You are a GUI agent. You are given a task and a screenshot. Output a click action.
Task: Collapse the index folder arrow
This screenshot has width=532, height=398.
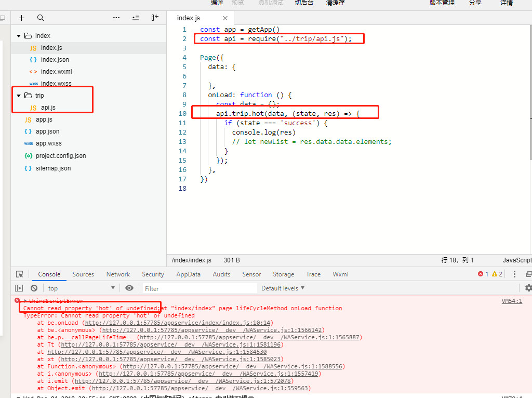[x=19, y=36]
